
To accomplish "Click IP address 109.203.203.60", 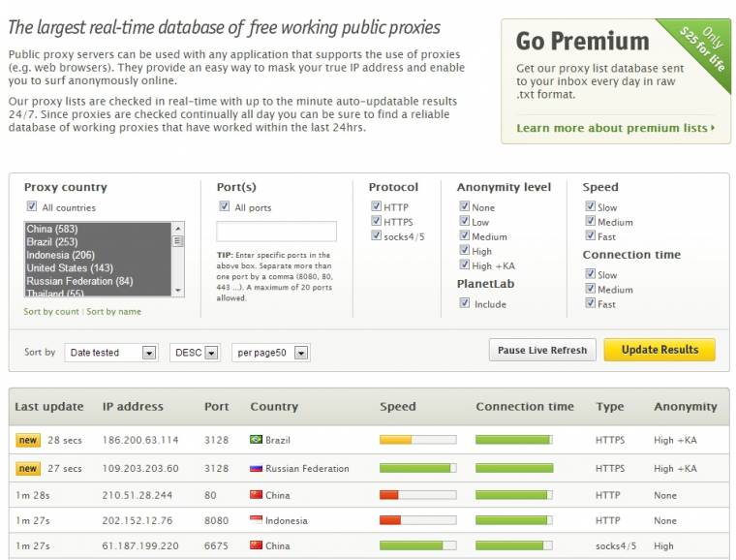I will coord(140,469).
